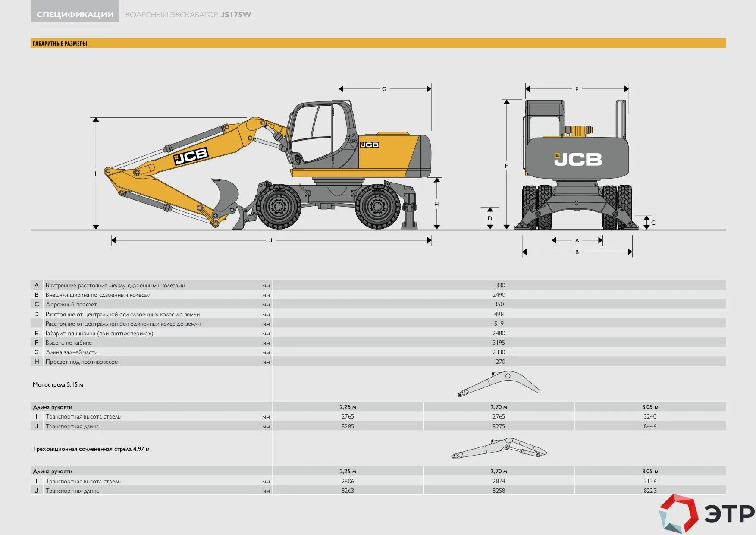
Task: Click the value 2330 in row G
Action: pos(499,352)
